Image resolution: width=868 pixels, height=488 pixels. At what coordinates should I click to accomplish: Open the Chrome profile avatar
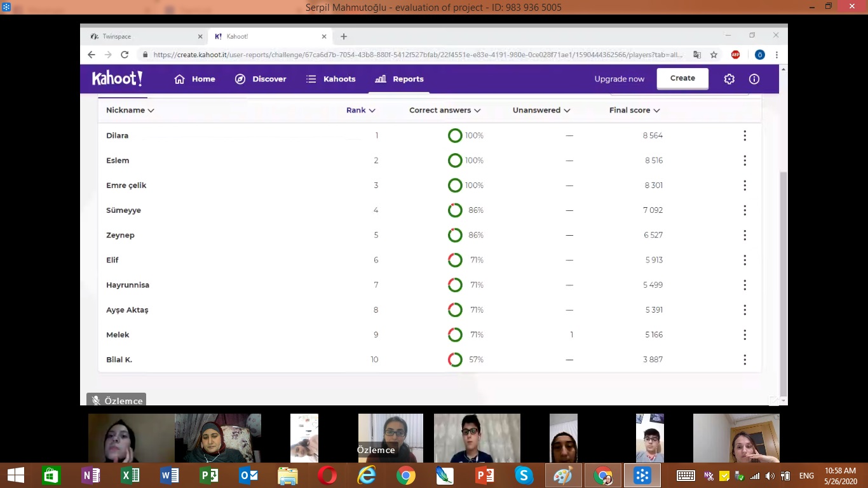coord(759,55)
